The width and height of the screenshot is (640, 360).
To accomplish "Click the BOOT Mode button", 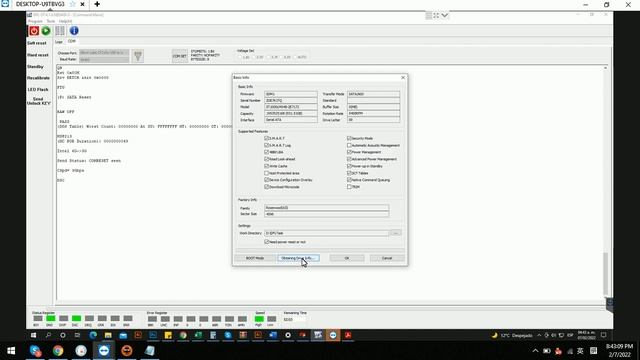I will coord(255,258).
